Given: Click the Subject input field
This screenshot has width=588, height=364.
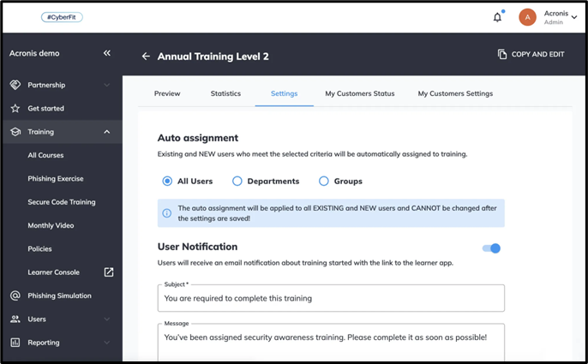Looking at the screenshot, I should (x=331, y=298).
